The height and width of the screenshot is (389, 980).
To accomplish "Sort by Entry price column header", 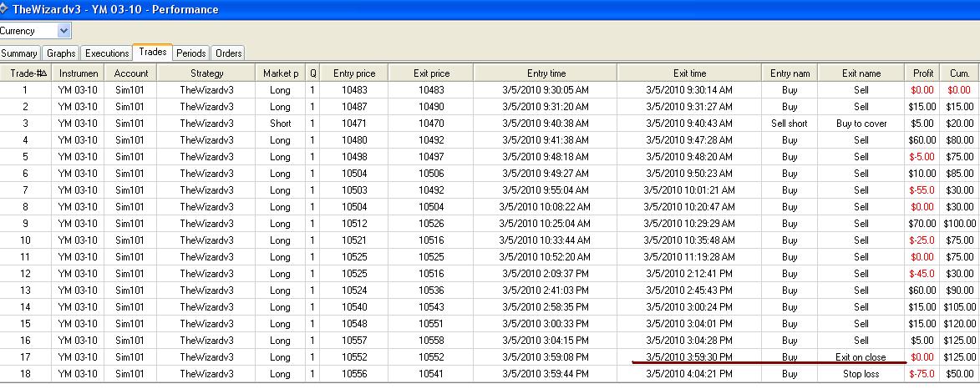I will click(354, 73).
